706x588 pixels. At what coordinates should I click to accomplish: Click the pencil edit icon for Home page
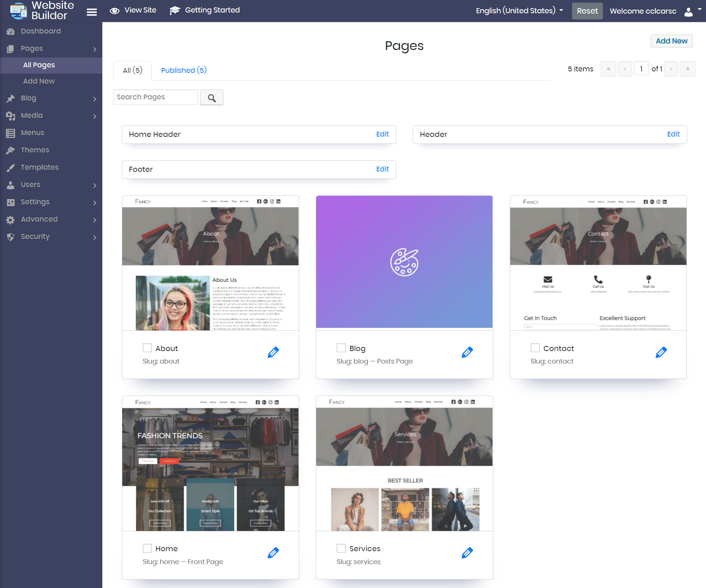(273, 553)
